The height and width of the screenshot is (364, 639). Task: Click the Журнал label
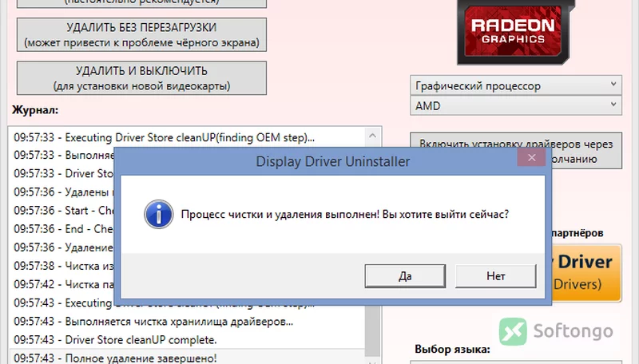point(35,110)
